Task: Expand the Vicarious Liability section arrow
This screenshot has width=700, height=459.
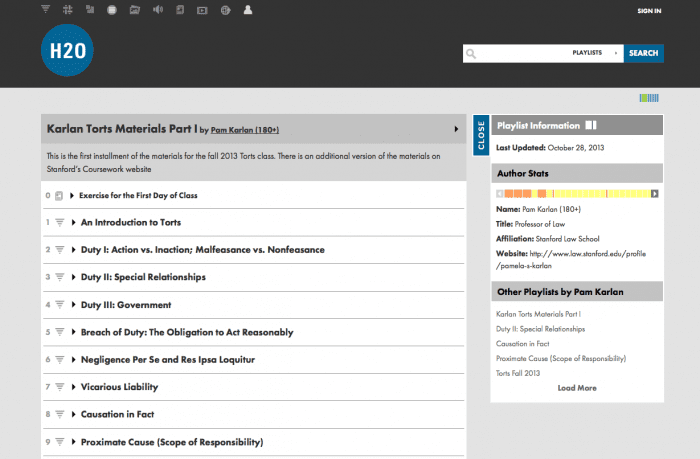Action: pyautogui.click(x=73, y=387)
